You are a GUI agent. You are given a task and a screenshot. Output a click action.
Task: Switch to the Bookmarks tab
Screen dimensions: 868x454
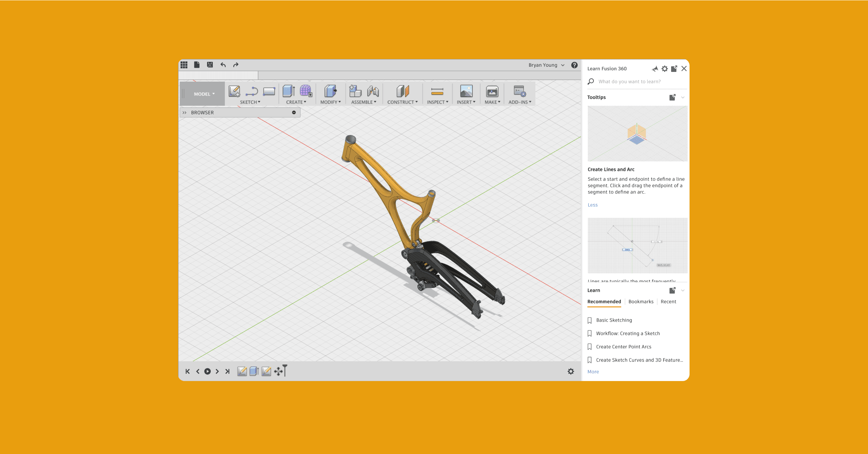[641, 302]
